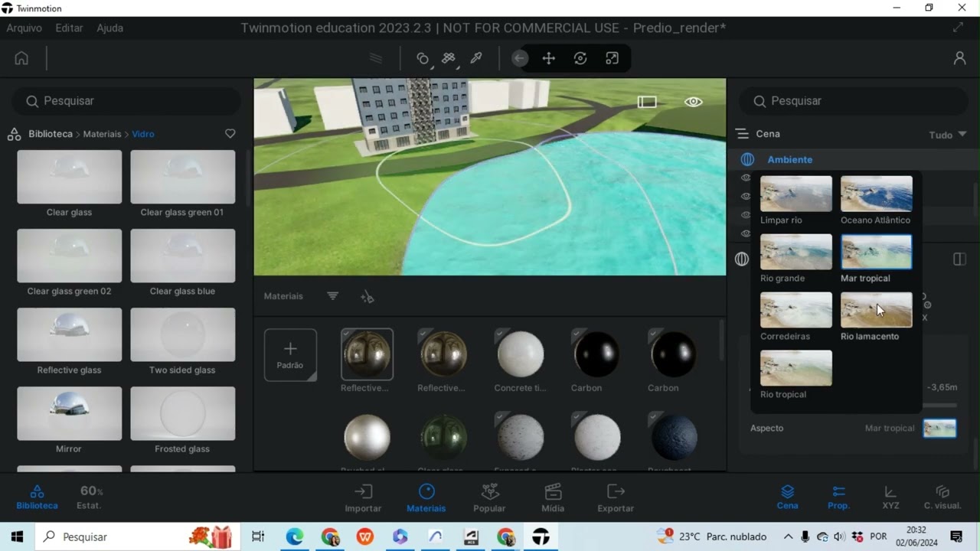Select the Ambiente scene item
Screen dimensions: 980x551
(x=790, y=159)
